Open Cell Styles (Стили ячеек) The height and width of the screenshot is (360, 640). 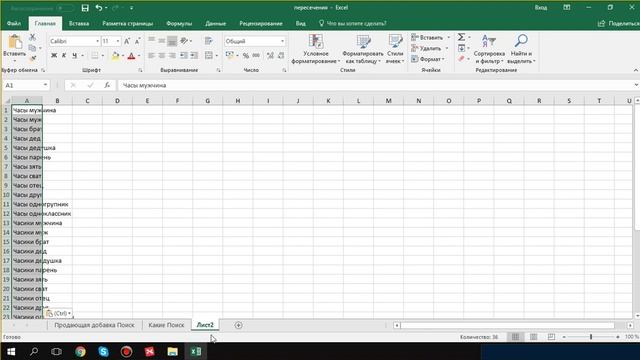point(395,49)
